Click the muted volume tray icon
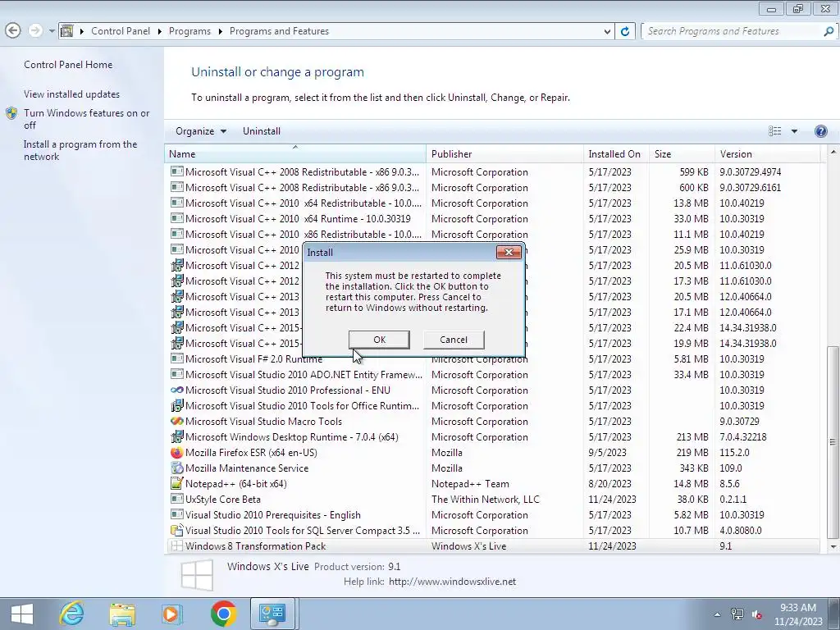Viewport: 840px width, 630px height. click(x=757, y=614)
